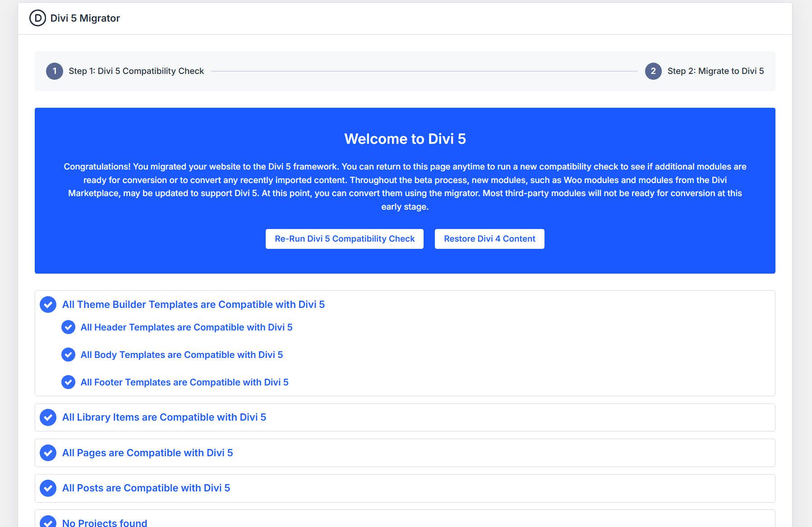Click the checkmark beside Library Items
Screen dimensions: 812x527
[x=48, y=417]
